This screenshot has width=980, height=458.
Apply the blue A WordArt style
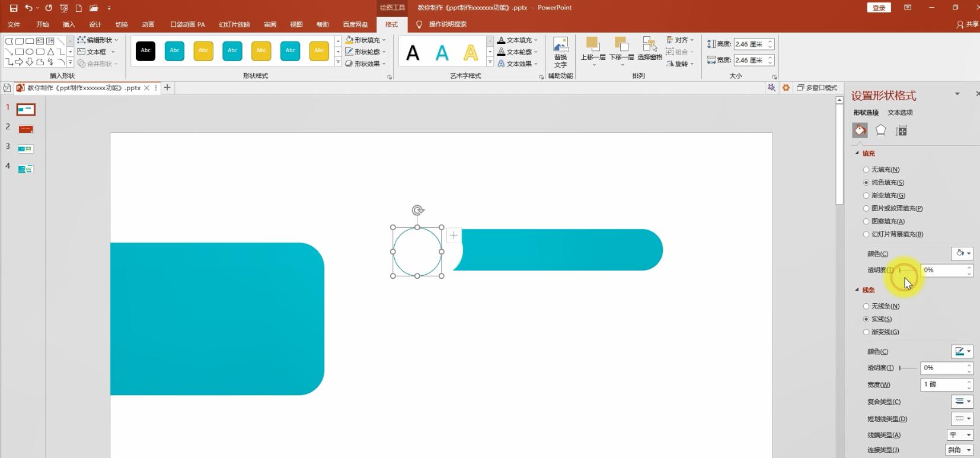442,53
